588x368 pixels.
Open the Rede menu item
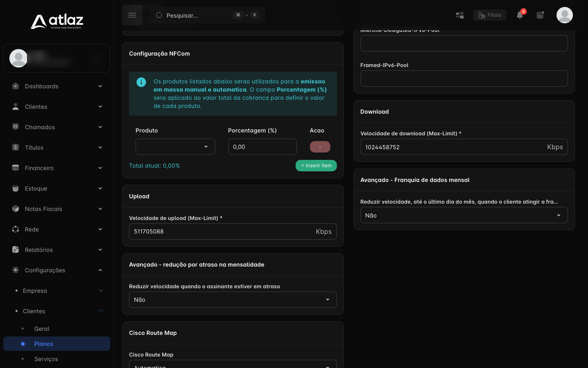click(57, 229)
